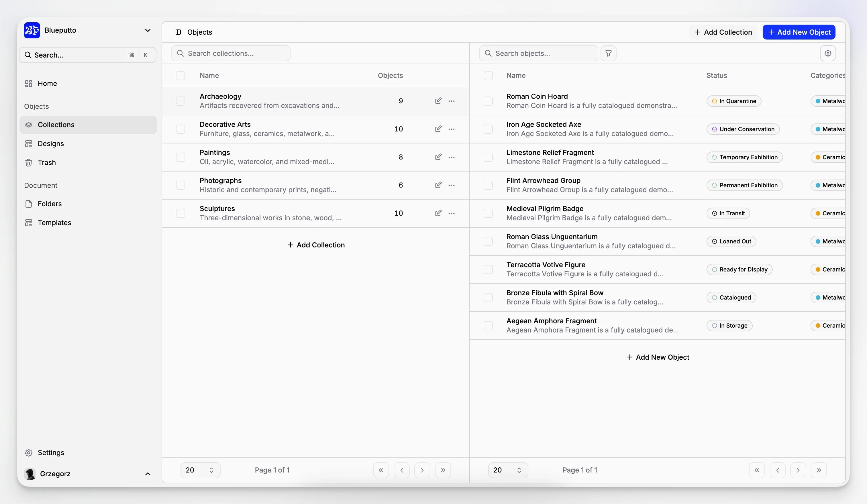The height and width of the screenshot is (504, 867).
Task: Focus the global Search field
Action: pos(88,55)
